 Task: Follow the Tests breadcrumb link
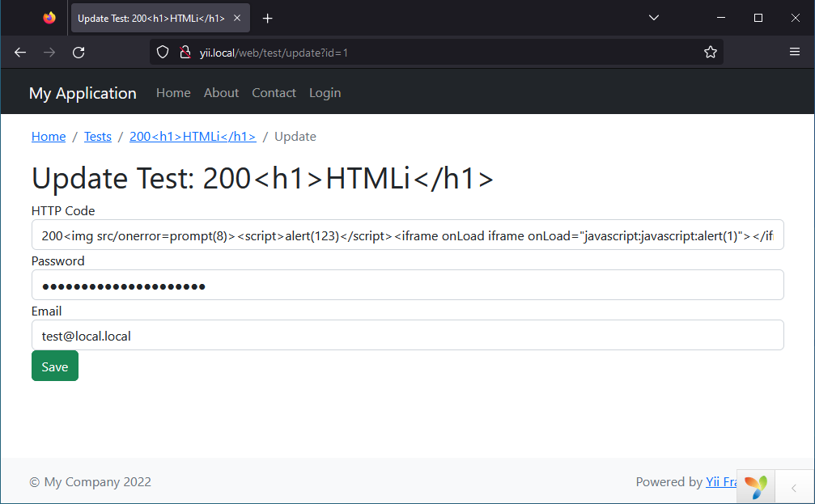pyautogui.click(x=98, y=137)
